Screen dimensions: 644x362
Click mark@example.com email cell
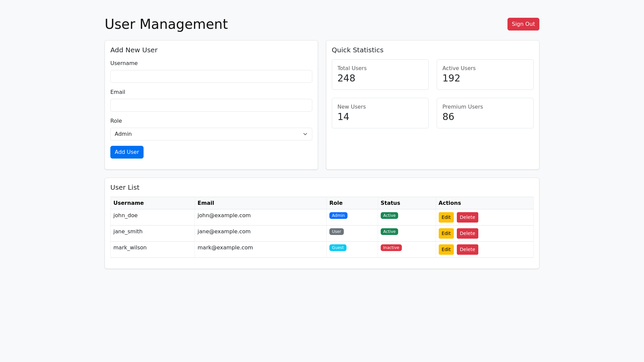(261, 249)
